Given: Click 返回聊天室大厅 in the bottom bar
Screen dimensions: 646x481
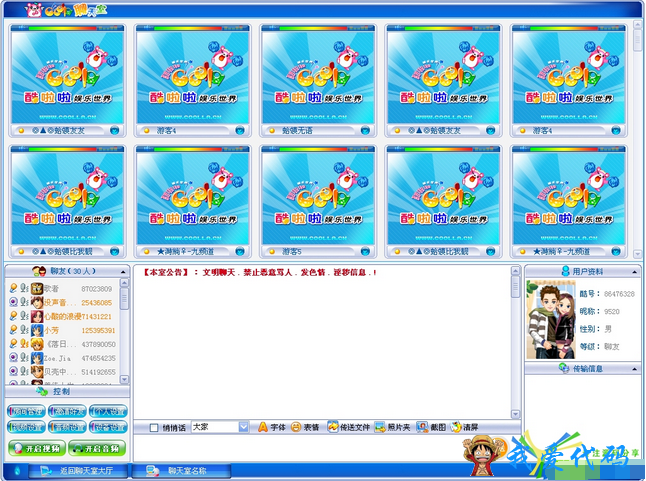Looking at the screenshot, I should pyautogui.click(x=79, y=470).
